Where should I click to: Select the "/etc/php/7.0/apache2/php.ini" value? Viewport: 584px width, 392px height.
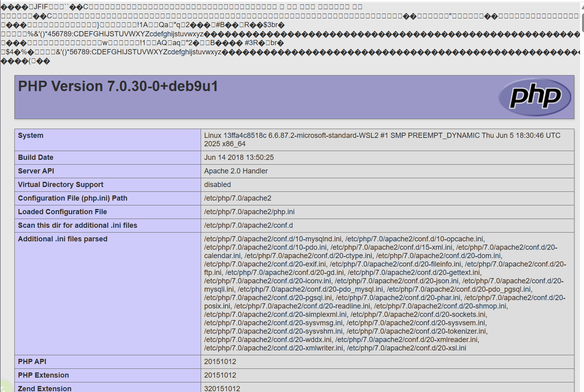click(249, 212)
